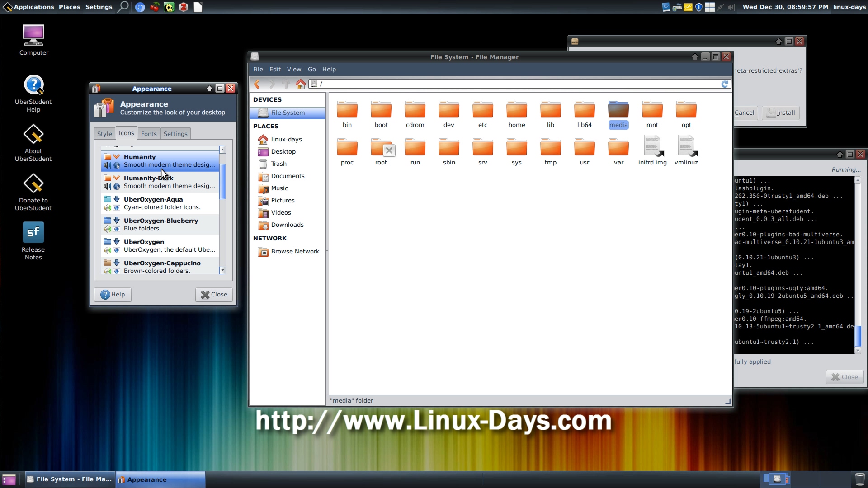Launch Chromium browser from top panel

click(140, 7)
